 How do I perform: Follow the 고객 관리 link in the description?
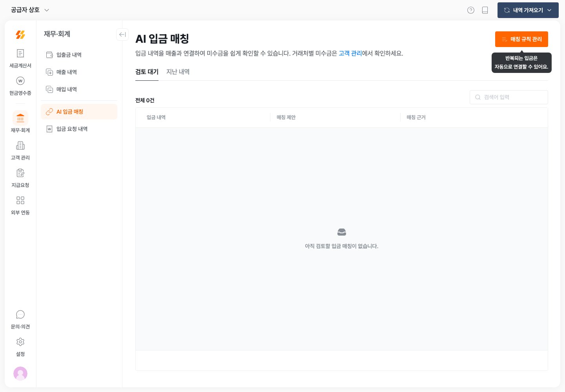350,53
